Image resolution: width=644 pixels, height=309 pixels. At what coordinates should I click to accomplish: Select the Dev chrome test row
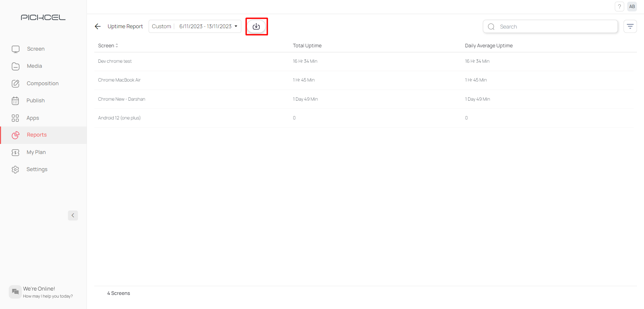[x=115, y=61]
